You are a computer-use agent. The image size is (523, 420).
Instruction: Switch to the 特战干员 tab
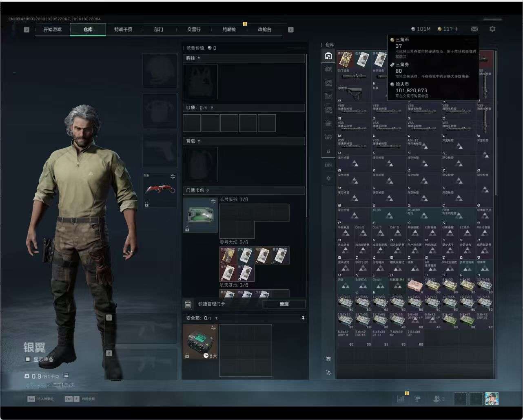[123, 29]
